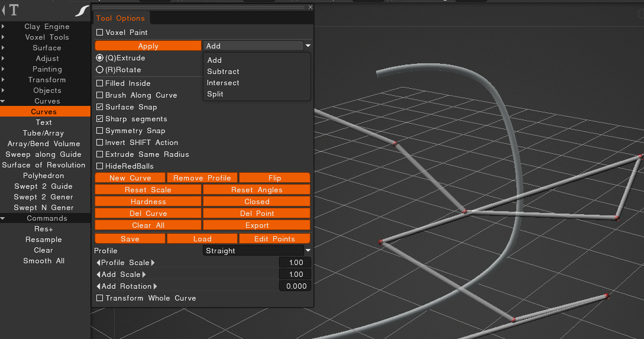The height and width of the screenshot is (339, 644).
Task: Select the (R)Rotate radio button
Action: click(x=100, y=70)
